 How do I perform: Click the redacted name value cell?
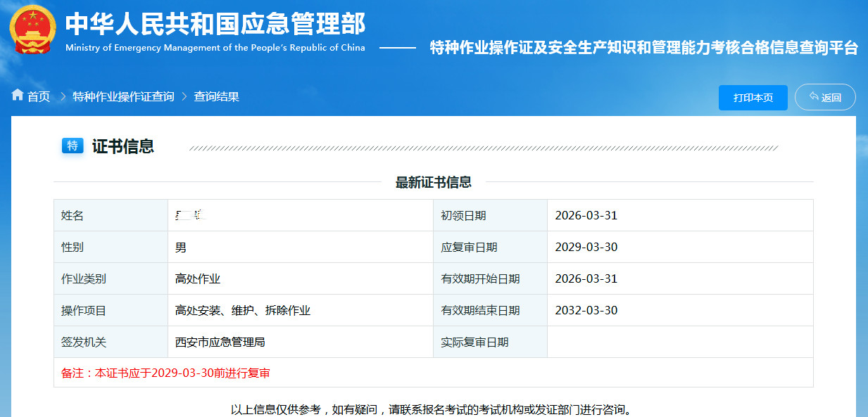(x=301, y=215)
